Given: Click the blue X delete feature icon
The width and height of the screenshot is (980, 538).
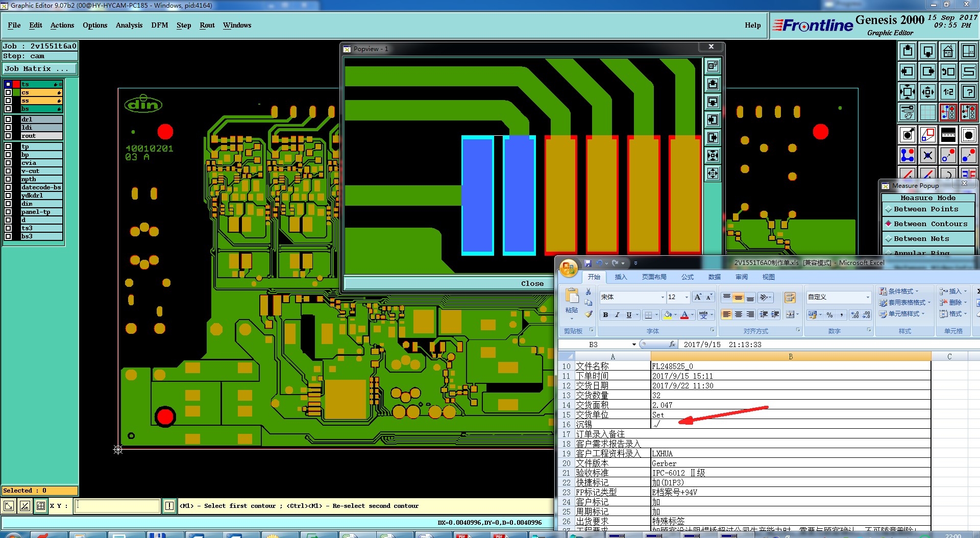Looking at the screenshot, I should point(928,155).
